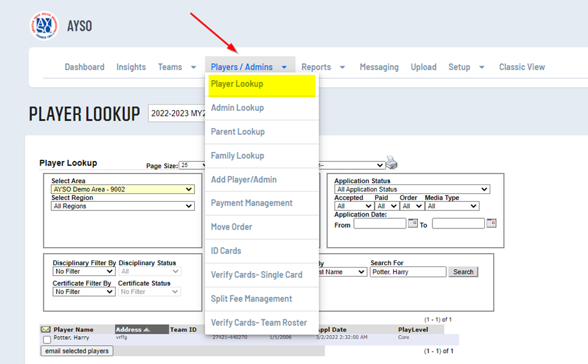
Task: Click the email selected players button
Action: (x=77, y=351)
